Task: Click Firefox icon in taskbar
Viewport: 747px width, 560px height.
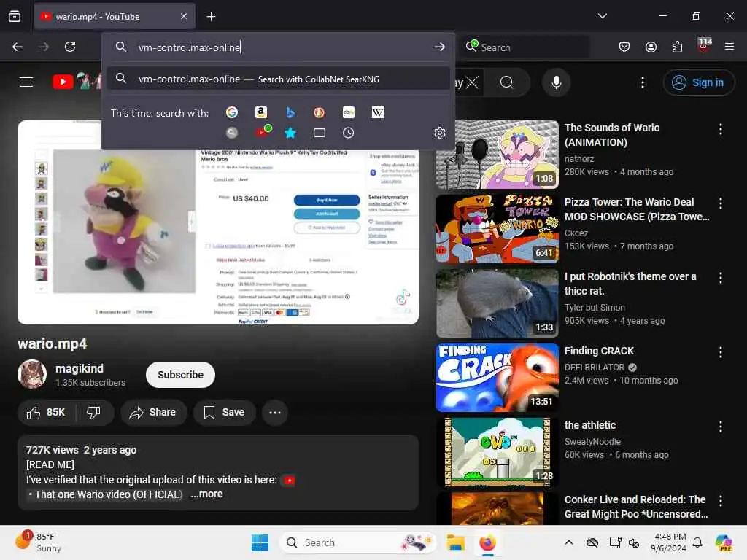Action: point(487,542)
